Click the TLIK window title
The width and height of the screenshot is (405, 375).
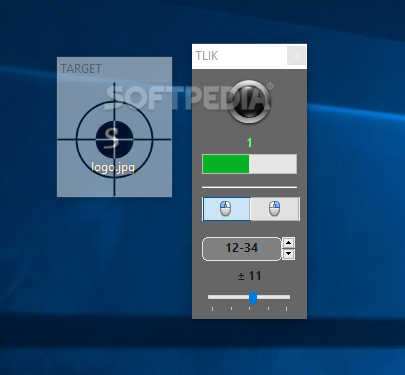pos(207,56)
